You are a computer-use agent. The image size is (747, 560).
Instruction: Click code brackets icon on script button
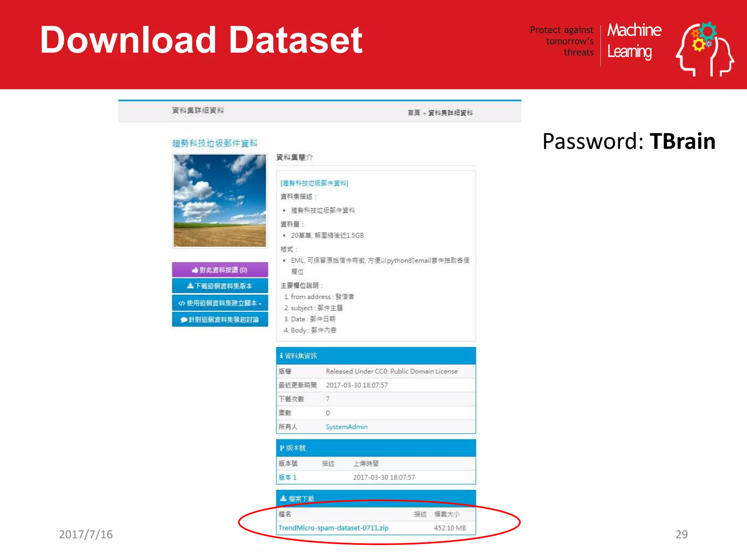point(182,303)
